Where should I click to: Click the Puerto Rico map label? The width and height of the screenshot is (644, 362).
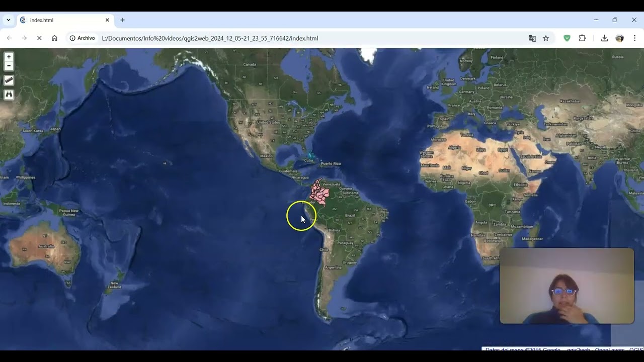tap(331, 163)
